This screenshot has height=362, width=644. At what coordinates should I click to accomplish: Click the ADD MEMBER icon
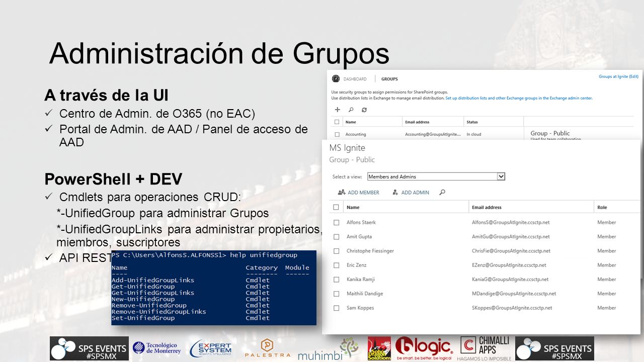tap(342, 192)
